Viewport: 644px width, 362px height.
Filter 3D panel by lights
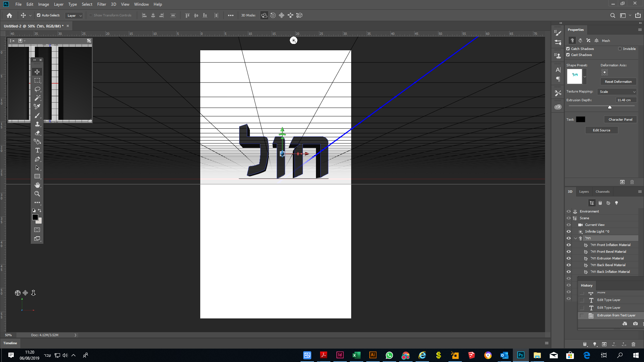tap(616, 203)
